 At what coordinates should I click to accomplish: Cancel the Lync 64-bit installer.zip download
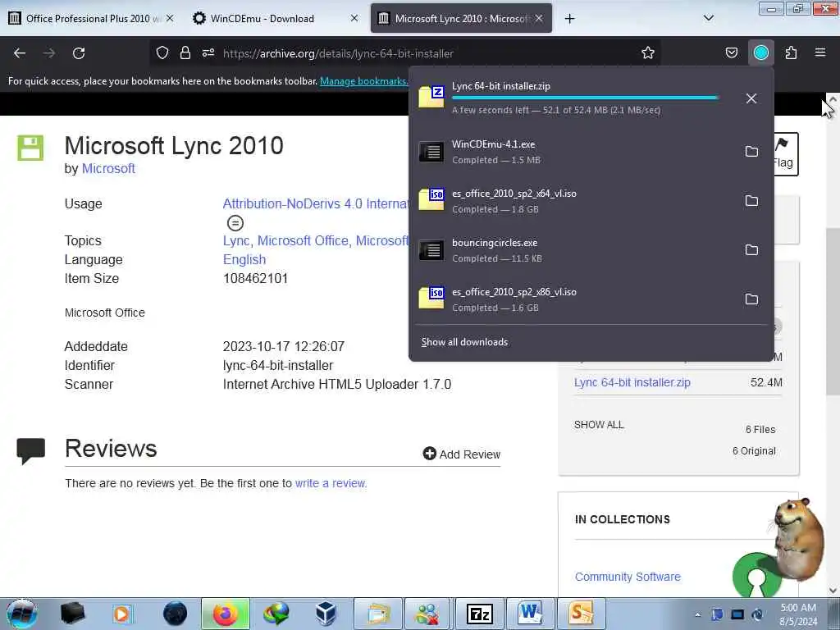(x=751, y=98)
